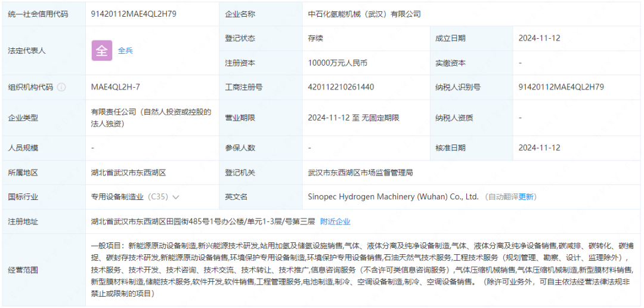Select 工商注册号 value 420112210261440
Viewport: 644px width, 308px height.
(341, 87)
